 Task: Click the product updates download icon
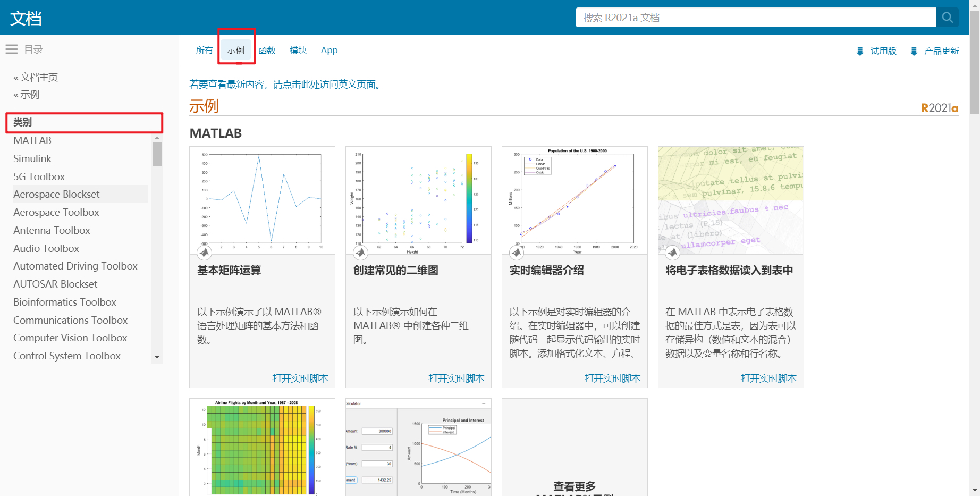click(914, 51)
